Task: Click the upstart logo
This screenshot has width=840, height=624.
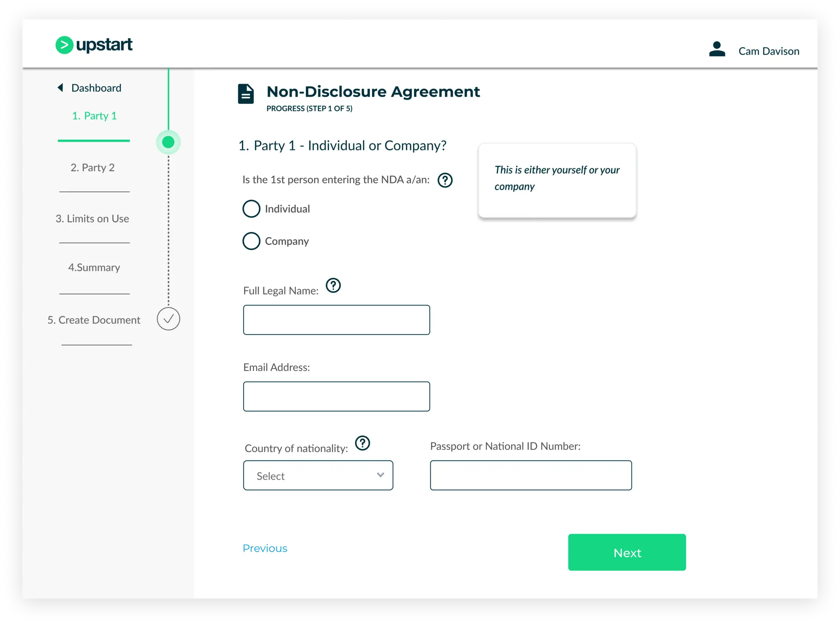Action: click(94, 45)
